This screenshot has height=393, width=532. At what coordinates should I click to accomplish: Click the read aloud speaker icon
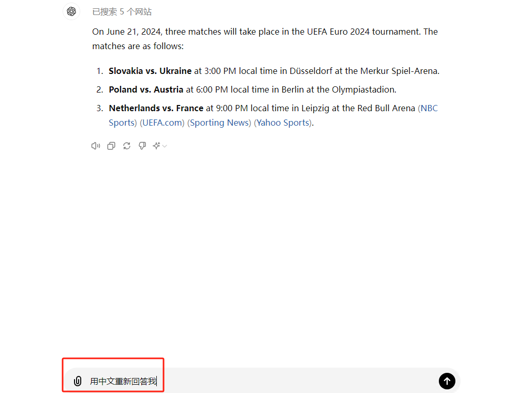(x=95, y=146)
